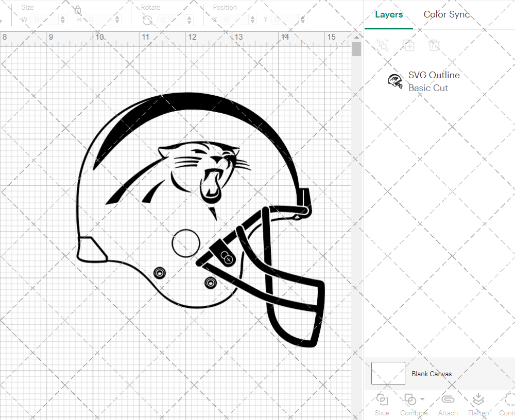Click the Rotate icon

[147, 21]
